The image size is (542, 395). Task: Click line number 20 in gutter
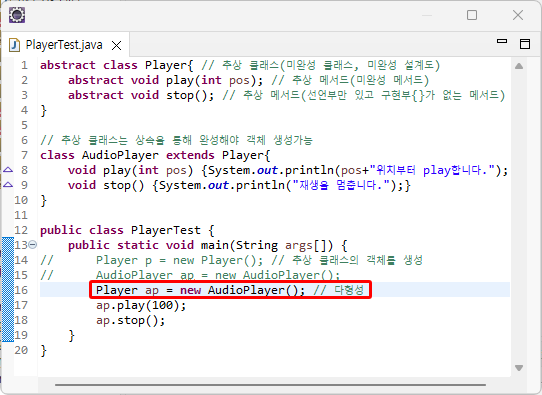(x=21, y=350)
